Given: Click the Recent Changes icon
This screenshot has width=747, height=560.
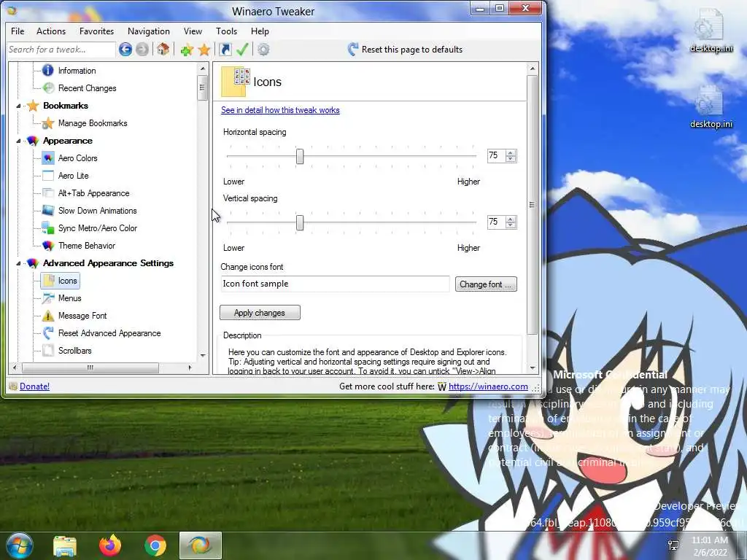Looking at the screenshot, I should point(48,88).
